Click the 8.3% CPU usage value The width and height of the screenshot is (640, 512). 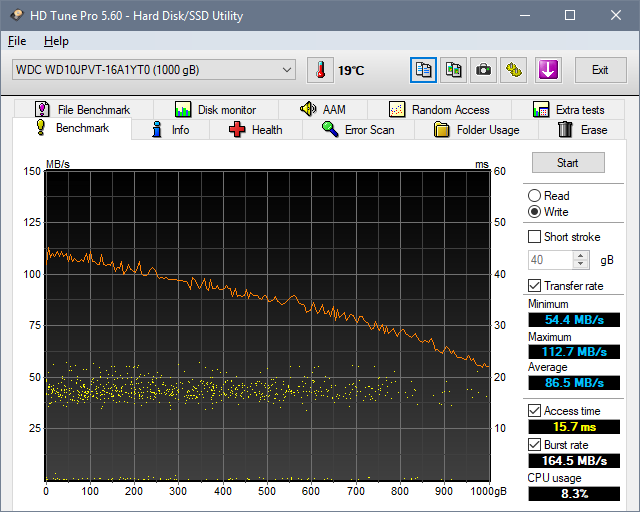pyautogui.click(x=574, y=493)
